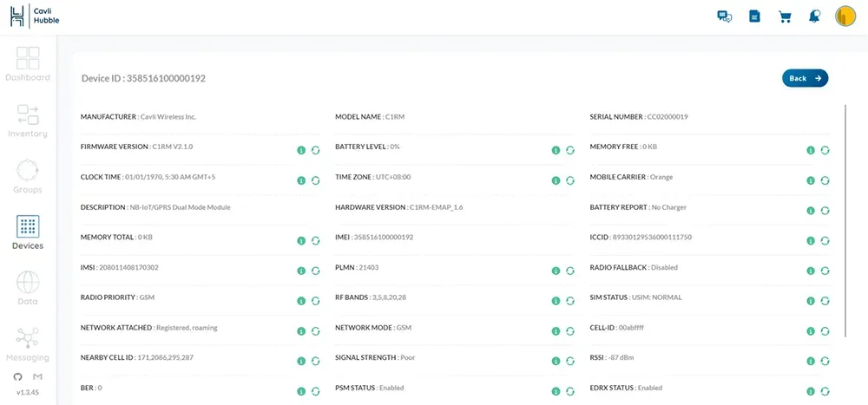
Task: Refresh the Mobile Carrier value
Action: click(x=825, y=180)
